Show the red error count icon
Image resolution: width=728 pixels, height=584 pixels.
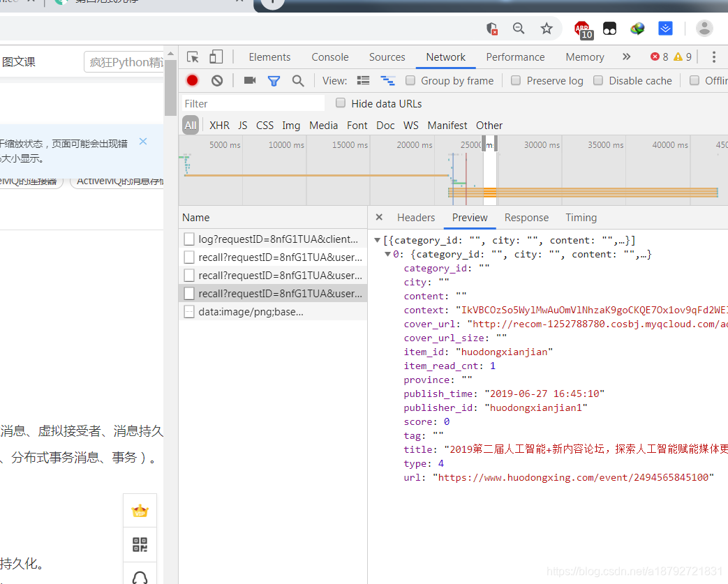tap(655, 57)
